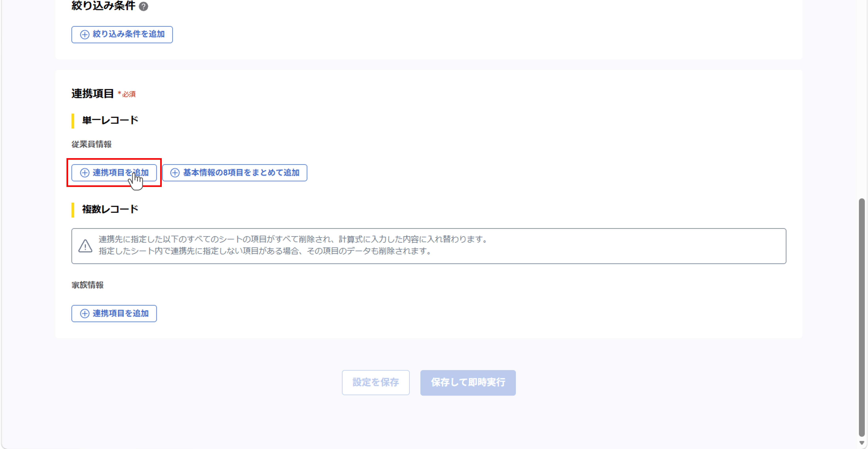Click 保存して即時実行 button
This screenshot has width=868, height=449.
tap(468, 383)
